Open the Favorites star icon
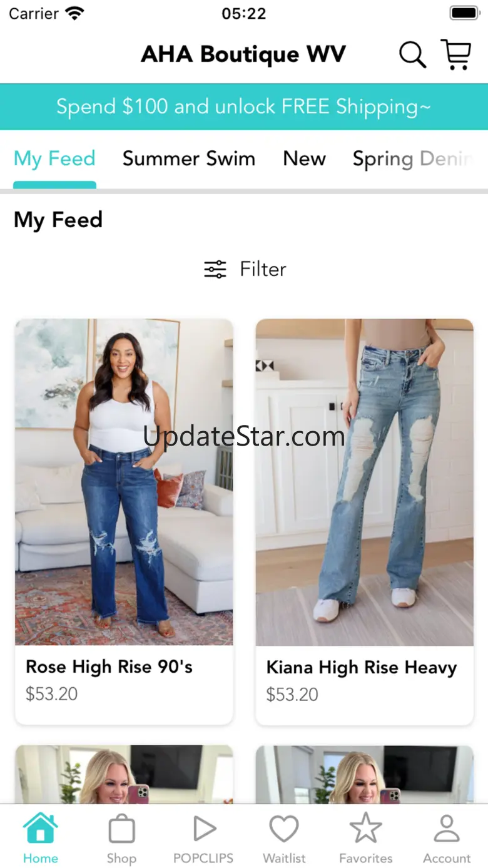 pos(366,828)
